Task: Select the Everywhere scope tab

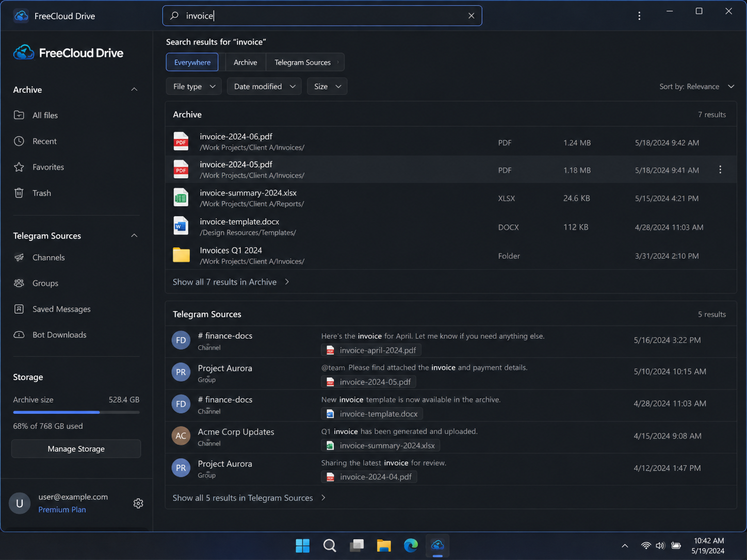Action: pyautogui.click(x=192, y=62)
